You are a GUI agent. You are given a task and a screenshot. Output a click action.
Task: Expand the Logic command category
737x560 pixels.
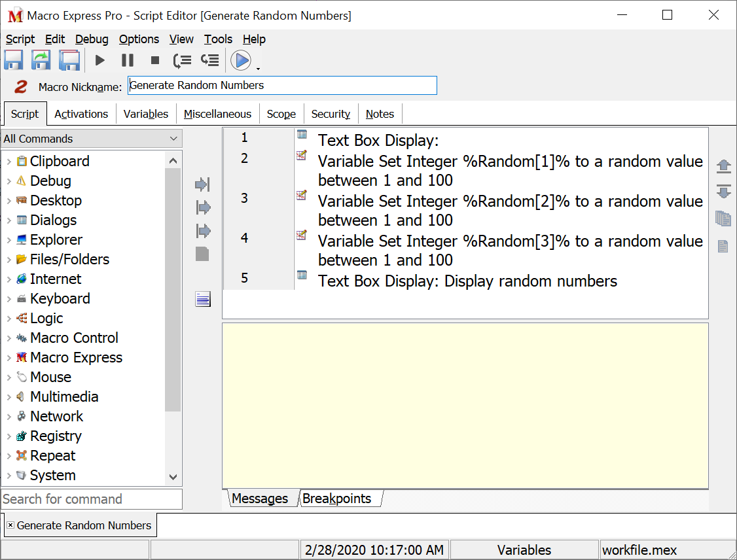click(x=9, y=319)
